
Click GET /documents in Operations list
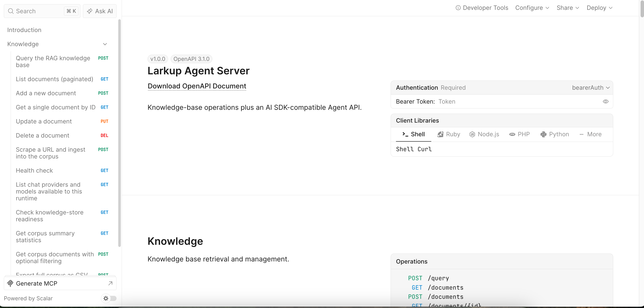click(x=437, y=287)
